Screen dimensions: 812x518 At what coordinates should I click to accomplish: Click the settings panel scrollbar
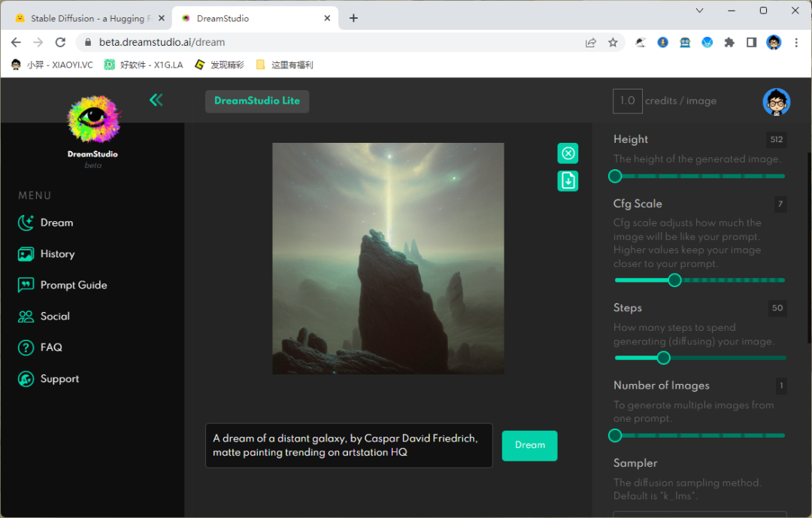(x=809, y=249)
